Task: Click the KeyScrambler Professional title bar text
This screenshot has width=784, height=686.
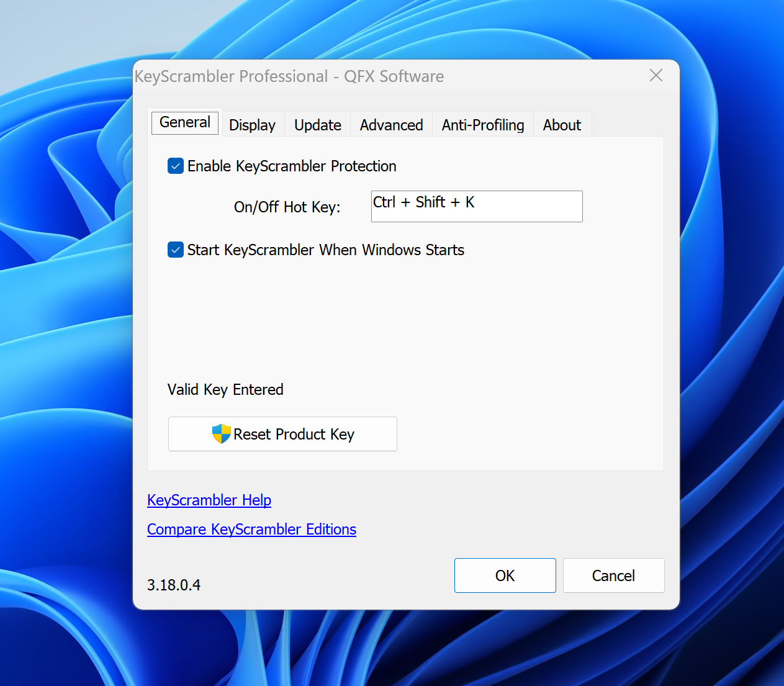Action: pyautogui.click(x=289, y=76)
